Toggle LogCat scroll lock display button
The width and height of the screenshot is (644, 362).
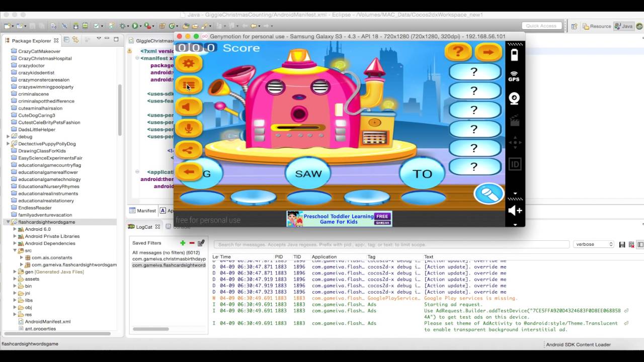[x=640, y=244]
